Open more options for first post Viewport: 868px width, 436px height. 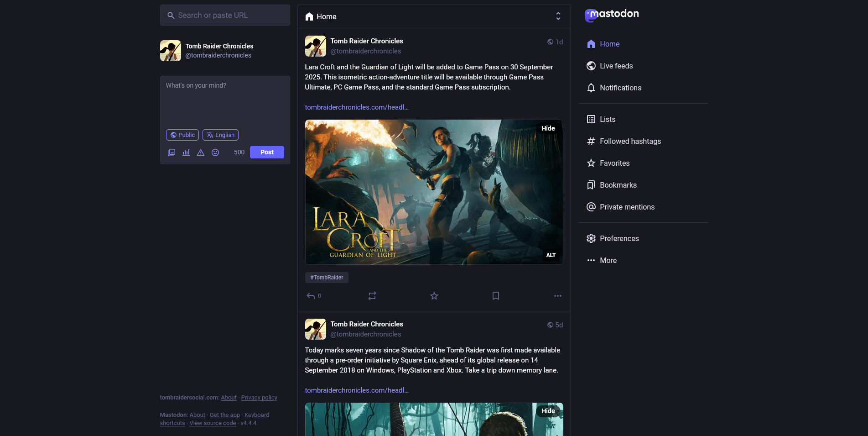point(557,296)
